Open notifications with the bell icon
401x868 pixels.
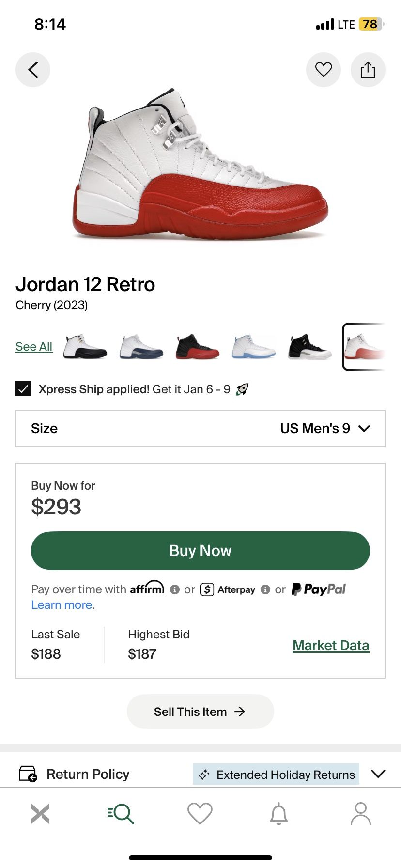(279, 814)
